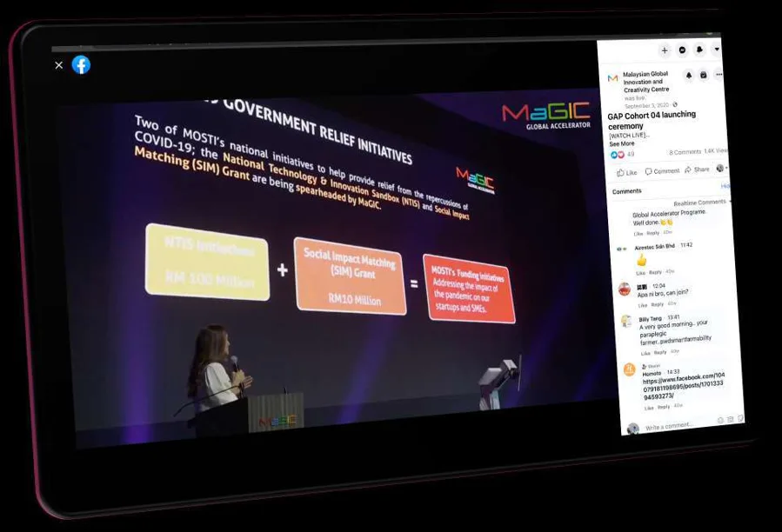Expand the Account dropdown arrow

pos(717,49)
